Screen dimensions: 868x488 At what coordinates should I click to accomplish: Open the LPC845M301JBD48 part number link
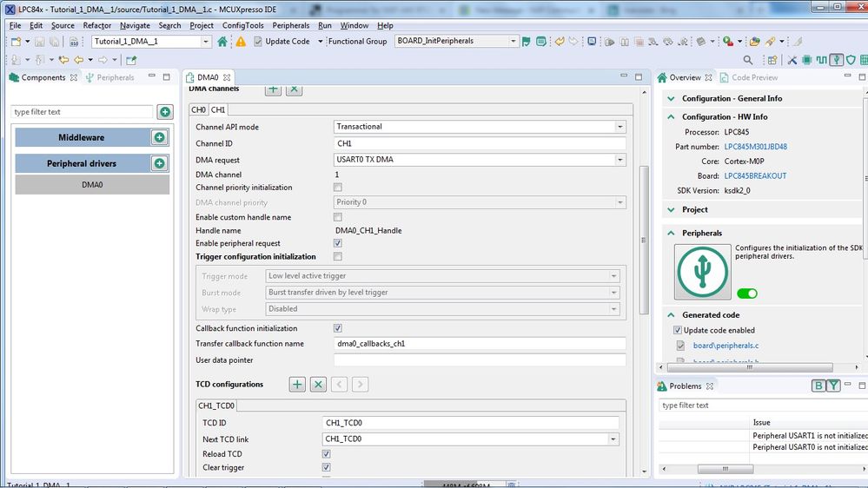[756, 147]
